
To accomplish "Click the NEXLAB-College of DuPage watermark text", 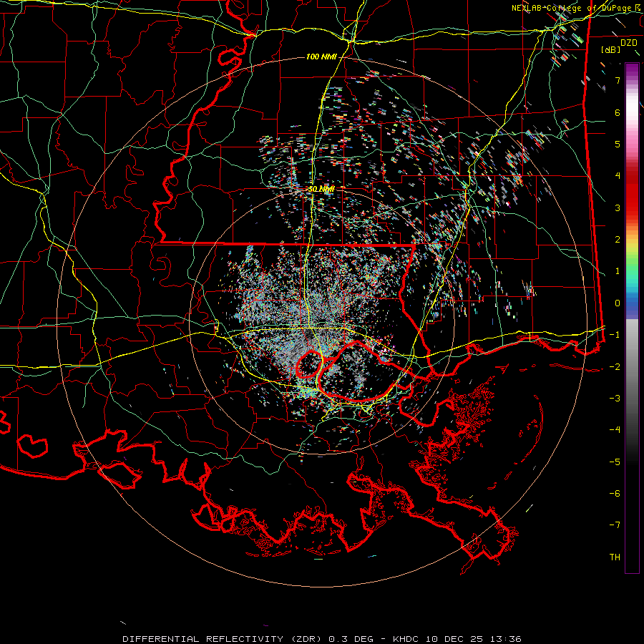I will point(575,8).
